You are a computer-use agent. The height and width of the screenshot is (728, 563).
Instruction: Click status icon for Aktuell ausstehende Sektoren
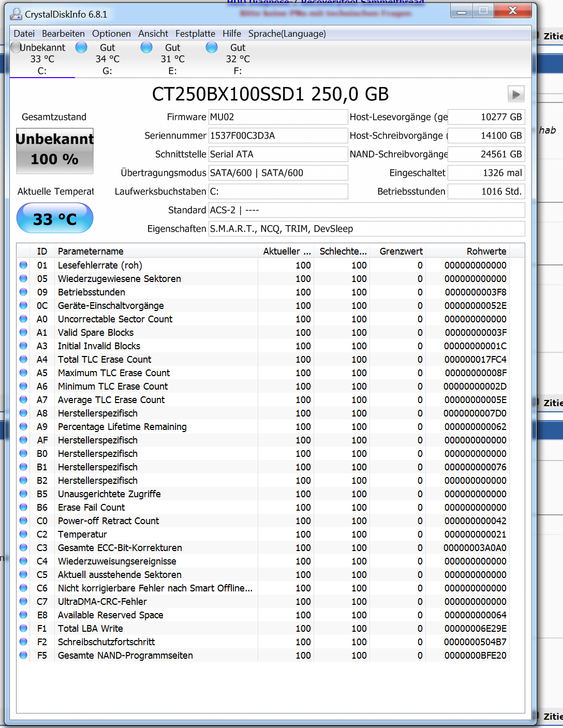click(x=23, y=574)
